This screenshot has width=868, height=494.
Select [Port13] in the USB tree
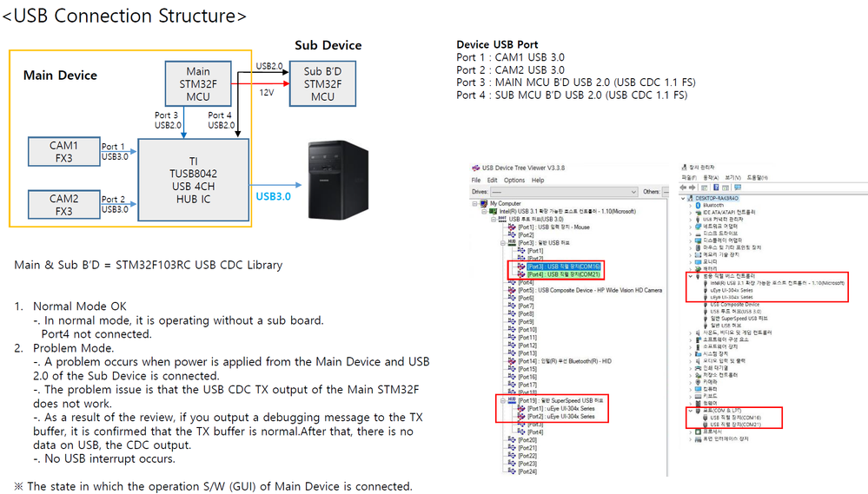[527, 353]
